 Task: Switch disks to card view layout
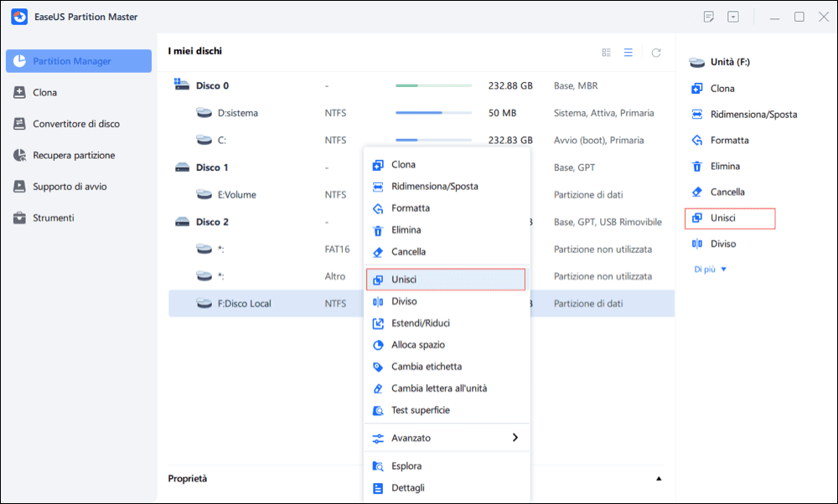(x=606, y=52)
